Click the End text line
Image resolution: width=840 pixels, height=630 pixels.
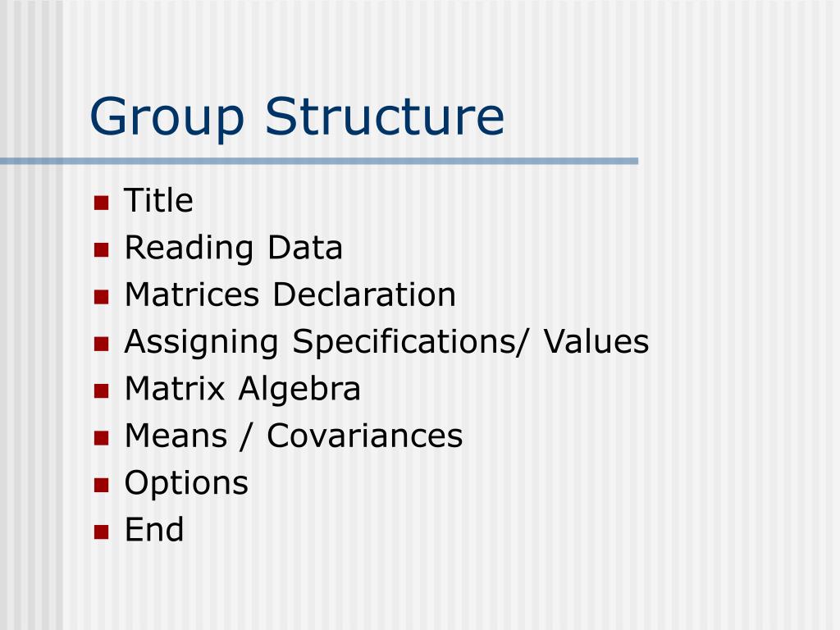click(154, 530)
